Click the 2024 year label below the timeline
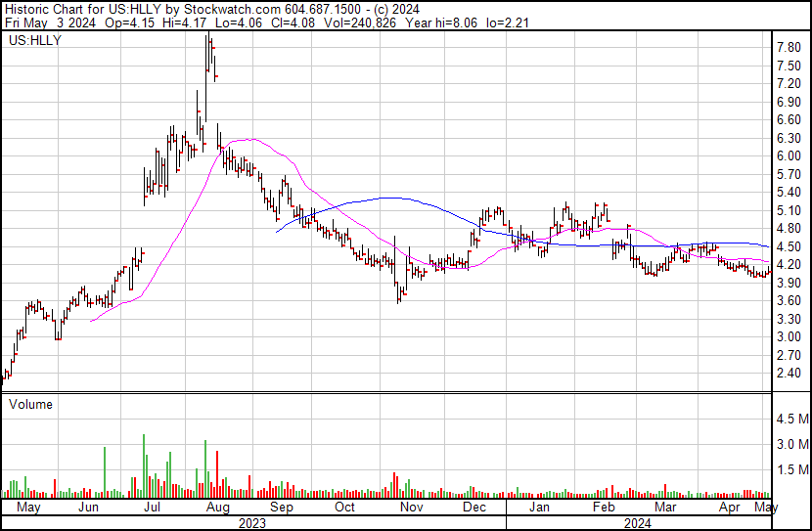 pos(639,523)
